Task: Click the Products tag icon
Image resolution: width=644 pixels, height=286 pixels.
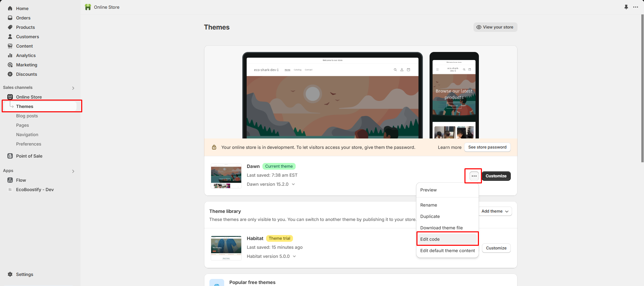Action: click(x=10, y=27)
